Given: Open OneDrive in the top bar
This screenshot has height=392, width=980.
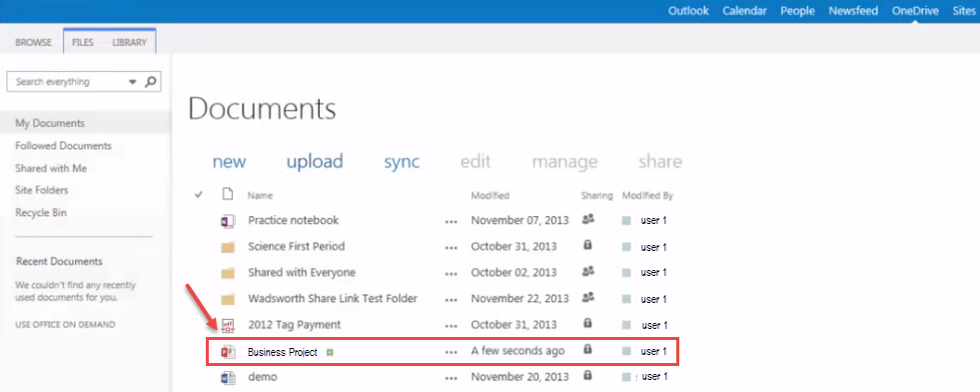Looking at the screenshot, I should [915, 11].
